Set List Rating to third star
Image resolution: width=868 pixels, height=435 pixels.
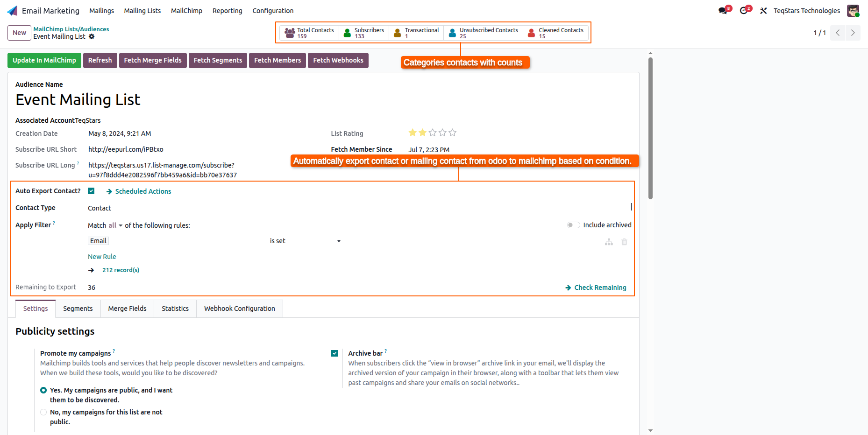(433, 133)
